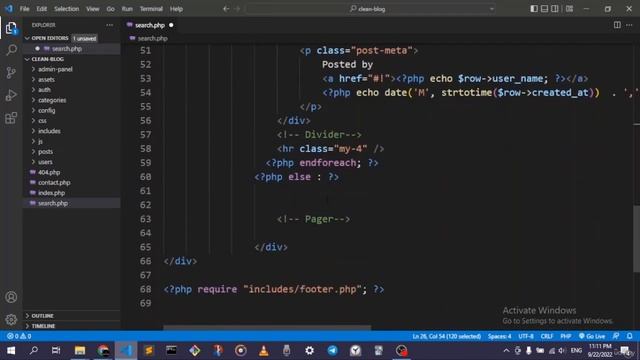Click search.php in the breadcrumb
The image size is (640, 360).
[x=152, y=38]
